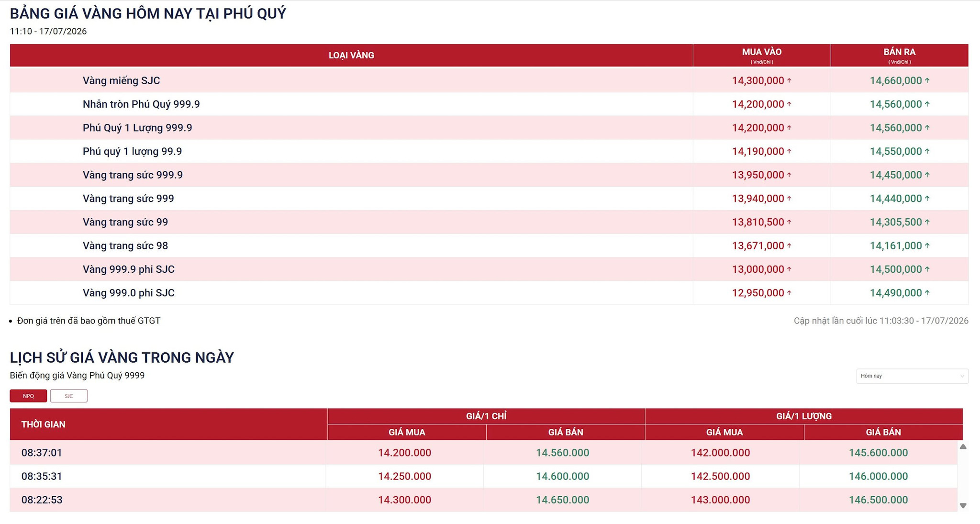Click up arrow beside Vàng miếng SJC buy price

coord(789,80)
